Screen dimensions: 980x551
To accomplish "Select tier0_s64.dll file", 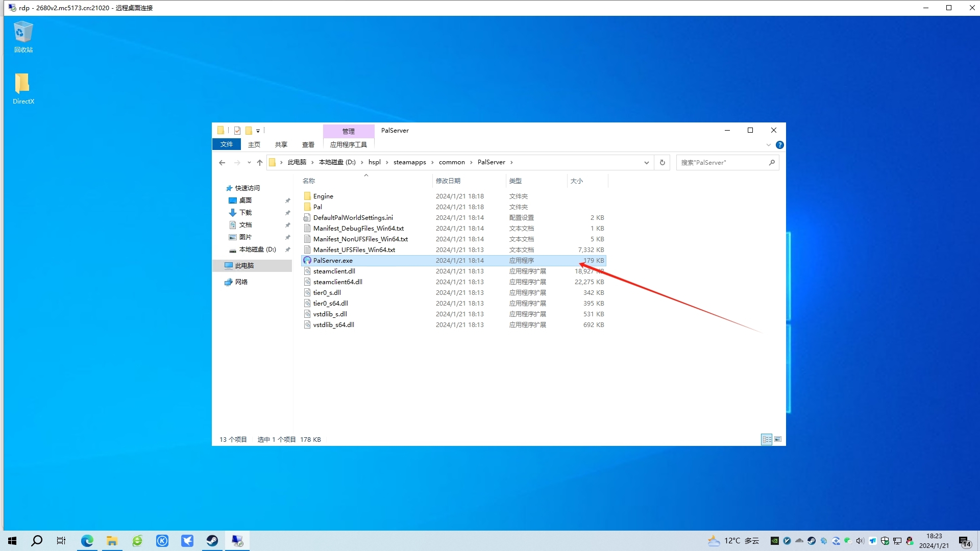I will 331,304.
